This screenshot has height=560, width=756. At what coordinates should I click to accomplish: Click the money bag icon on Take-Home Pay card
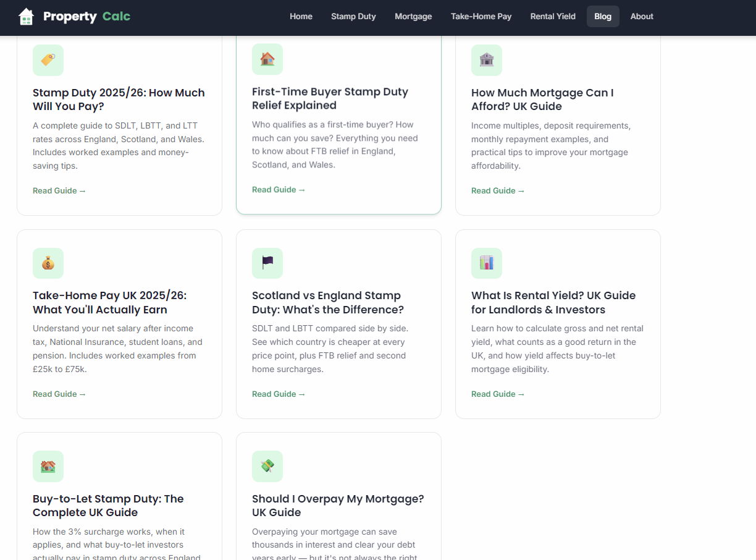[48, 263]
